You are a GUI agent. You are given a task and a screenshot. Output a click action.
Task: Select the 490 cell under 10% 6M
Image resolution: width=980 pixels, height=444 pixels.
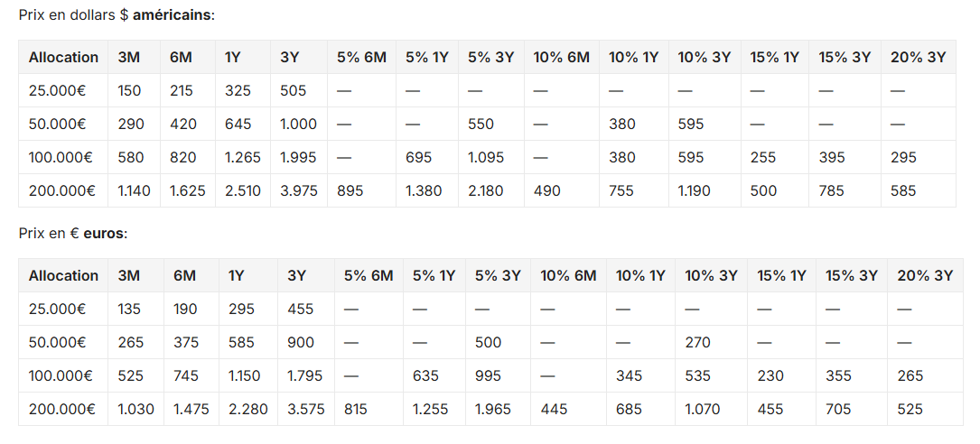547,190
